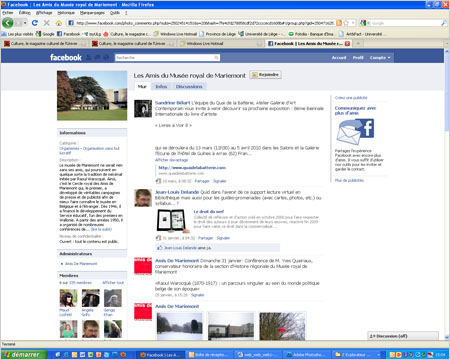Image resolution: width=450 pixels, height=360 pixels.
Task: Open the history dropdown next to the back button
Action: (24, 23)
